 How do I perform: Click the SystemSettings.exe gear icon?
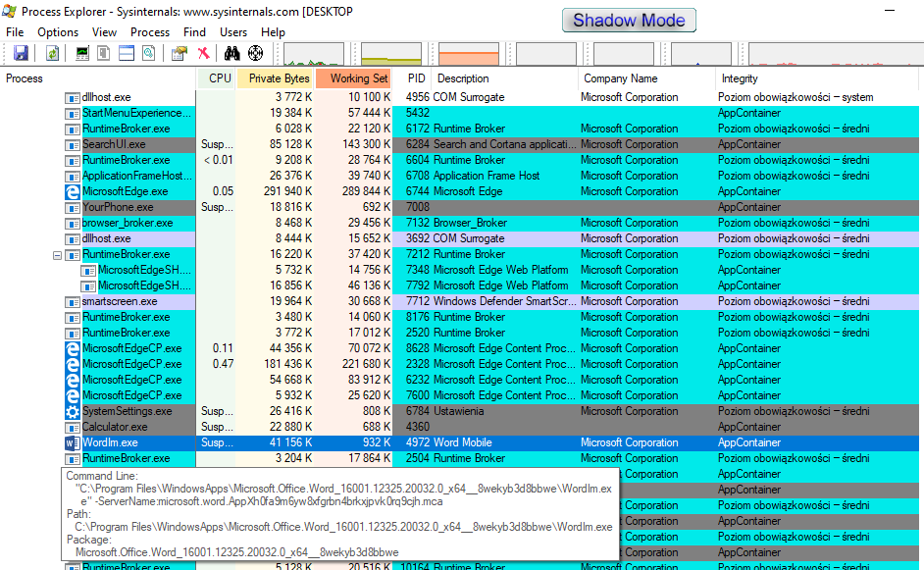pyautogui.click(x=72, y=411)
